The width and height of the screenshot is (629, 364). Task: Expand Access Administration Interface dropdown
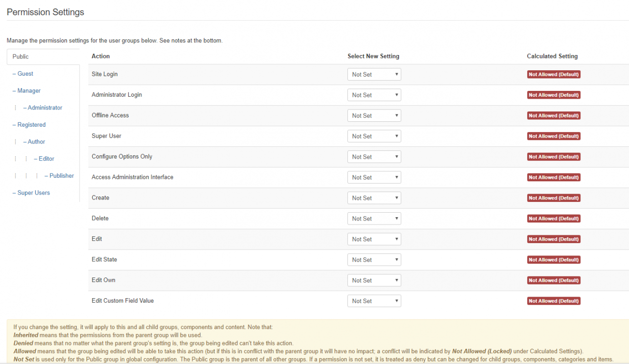[374, 178]
